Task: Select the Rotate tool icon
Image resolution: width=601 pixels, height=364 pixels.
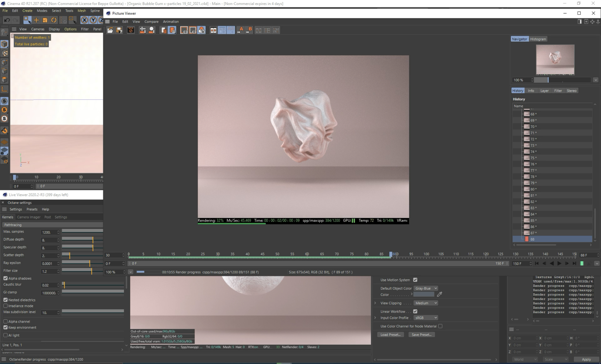Action: (54, 20)
